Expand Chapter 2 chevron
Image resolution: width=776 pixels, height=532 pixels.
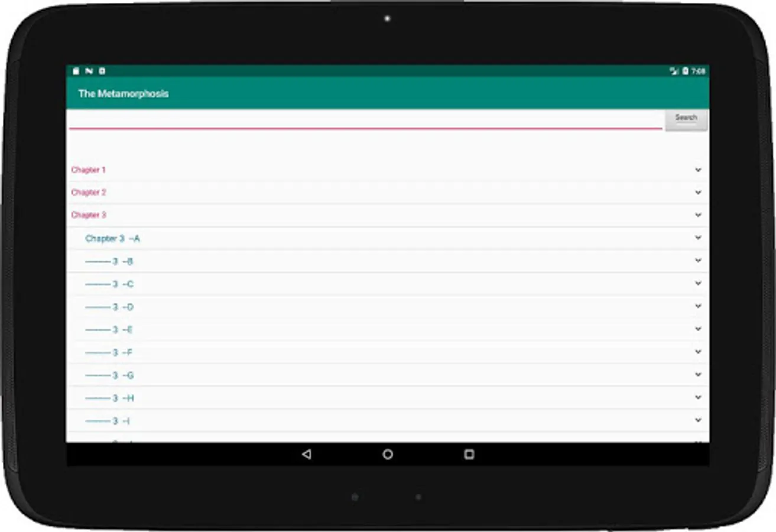tap(698, 192)
